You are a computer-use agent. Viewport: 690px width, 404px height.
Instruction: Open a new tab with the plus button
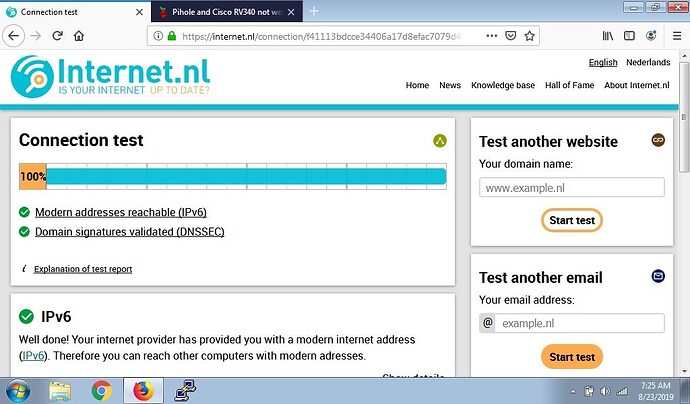(x=314, y=11)
